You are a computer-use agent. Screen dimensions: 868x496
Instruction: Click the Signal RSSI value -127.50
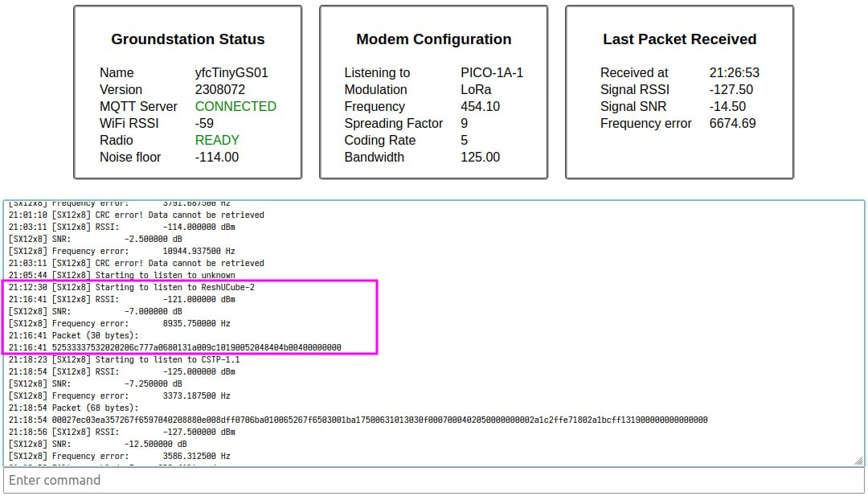[x=731, y=89]
